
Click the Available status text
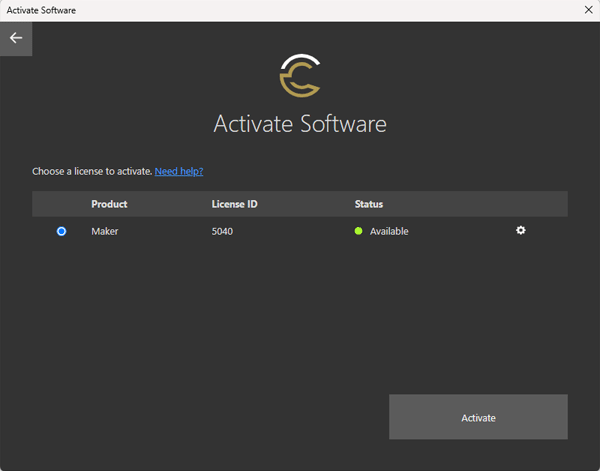tap(389, 231)
